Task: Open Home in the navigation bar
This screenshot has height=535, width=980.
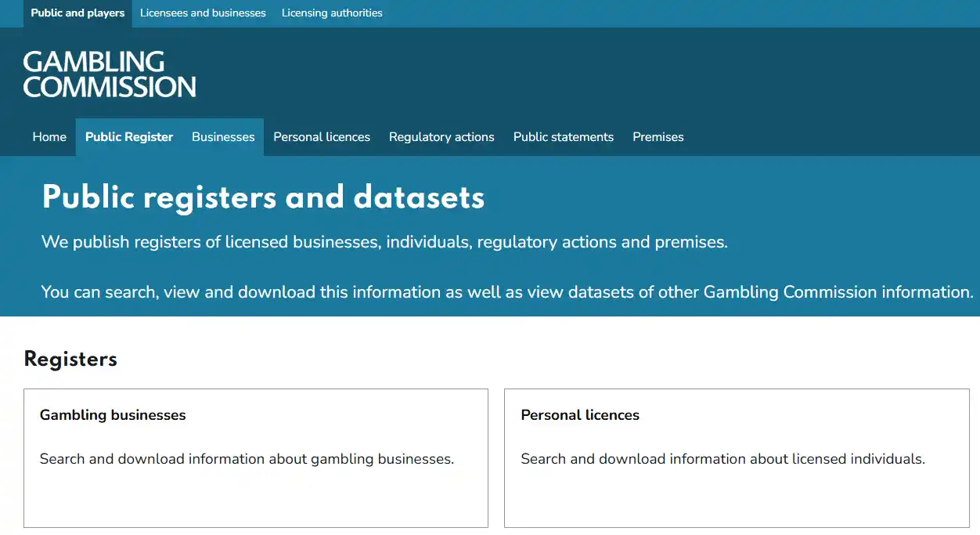Action: coord(49,137)
